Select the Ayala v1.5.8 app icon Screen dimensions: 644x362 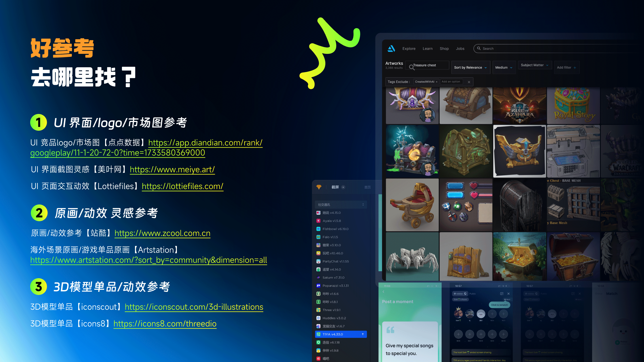pyautogui.click(x=318, y=221)
